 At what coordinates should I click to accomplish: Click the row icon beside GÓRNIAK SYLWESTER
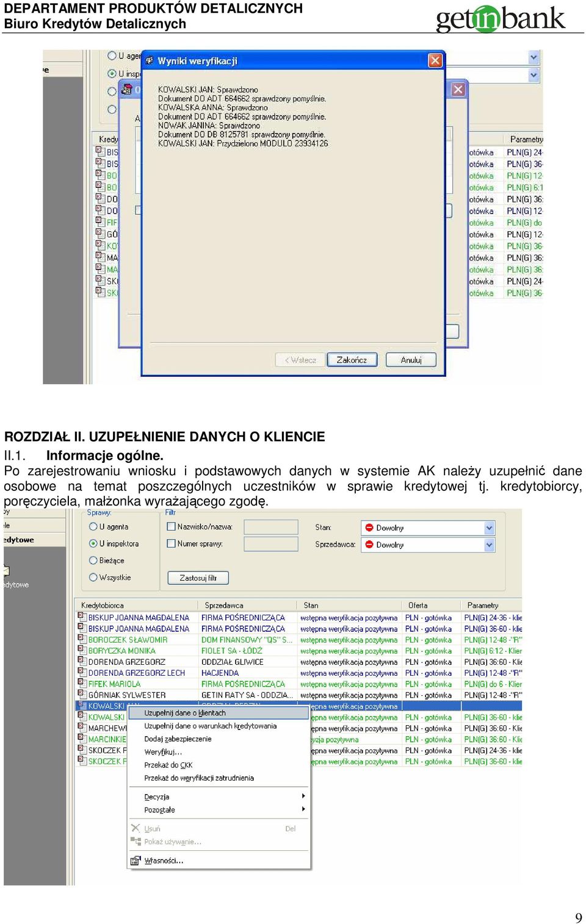[81, 694]
